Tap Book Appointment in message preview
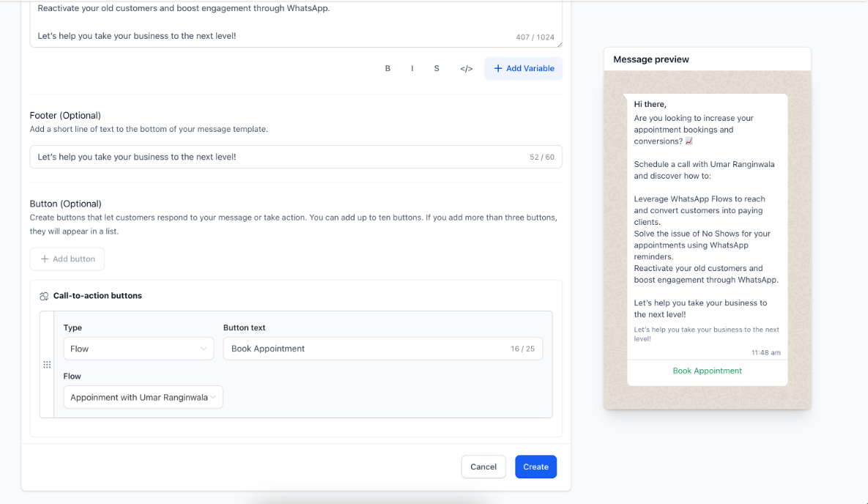The height and width of the screenshot is (504, 868). (707, 371)
